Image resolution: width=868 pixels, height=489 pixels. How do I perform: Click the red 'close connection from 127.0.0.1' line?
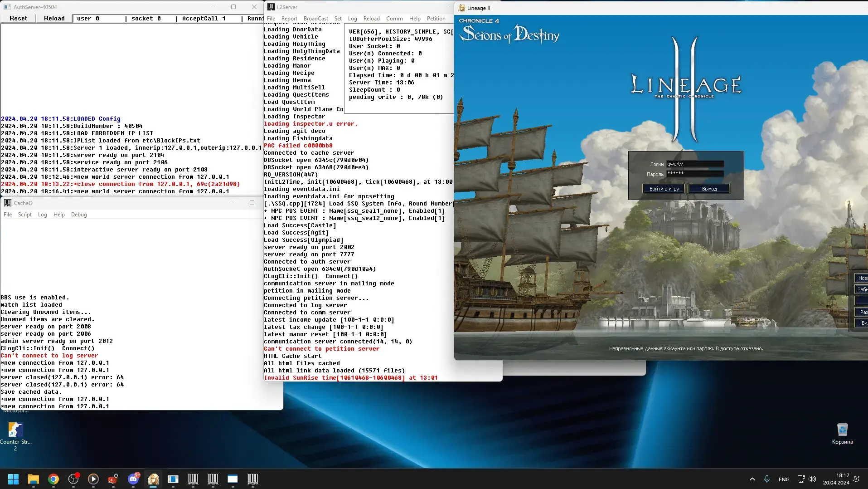(x=121, y=184)
